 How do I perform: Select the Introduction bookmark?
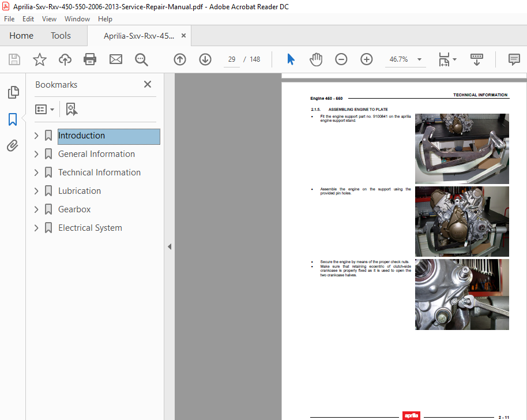tap(109, 136)
